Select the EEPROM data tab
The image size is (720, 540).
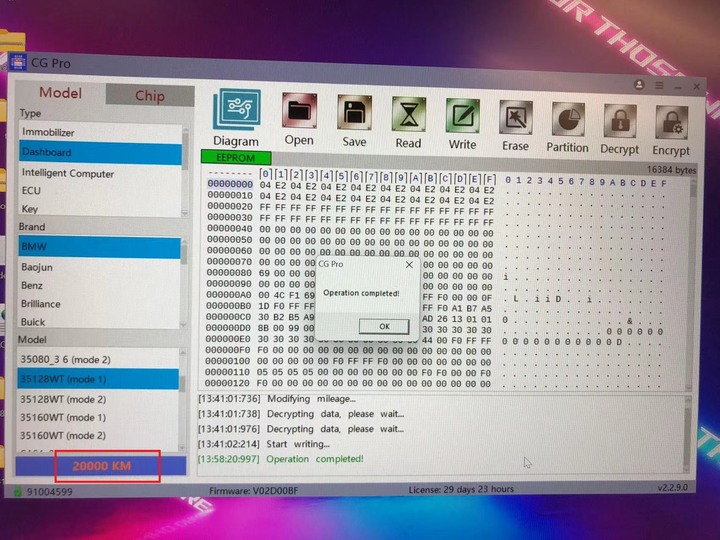pos(236,158)
